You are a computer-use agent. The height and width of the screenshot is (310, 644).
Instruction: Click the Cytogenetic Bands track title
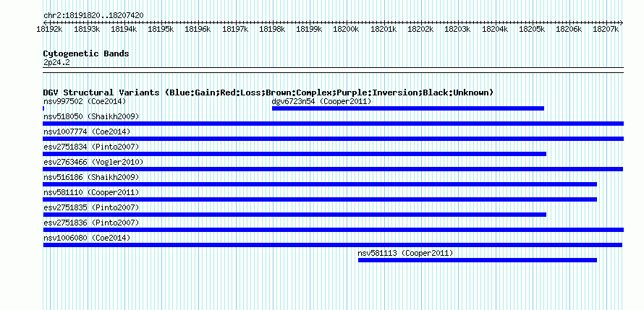click(86, 53)
